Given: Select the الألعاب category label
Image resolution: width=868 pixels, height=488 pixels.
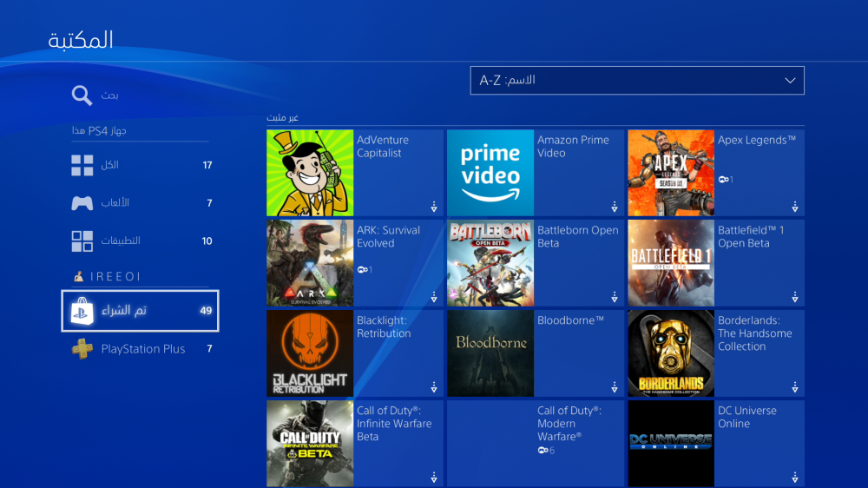Looking at the screenshot, I should [x=115, y=203].
